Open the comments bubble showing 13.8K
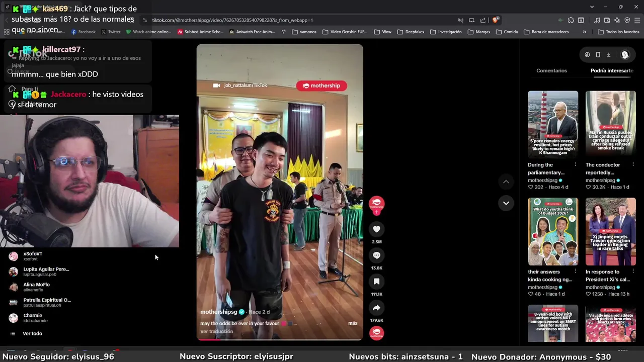 (376, 255)
